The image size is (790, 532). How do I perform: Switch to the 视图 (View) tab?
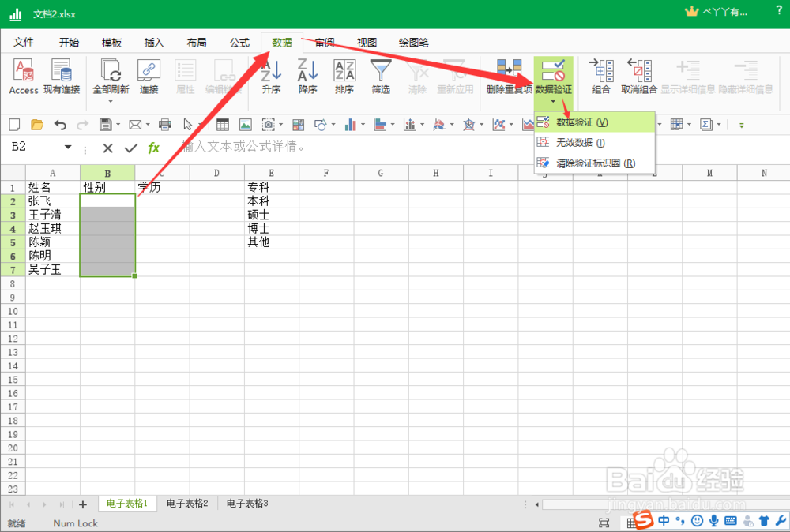pyautogui.click(x=367, y=43)
